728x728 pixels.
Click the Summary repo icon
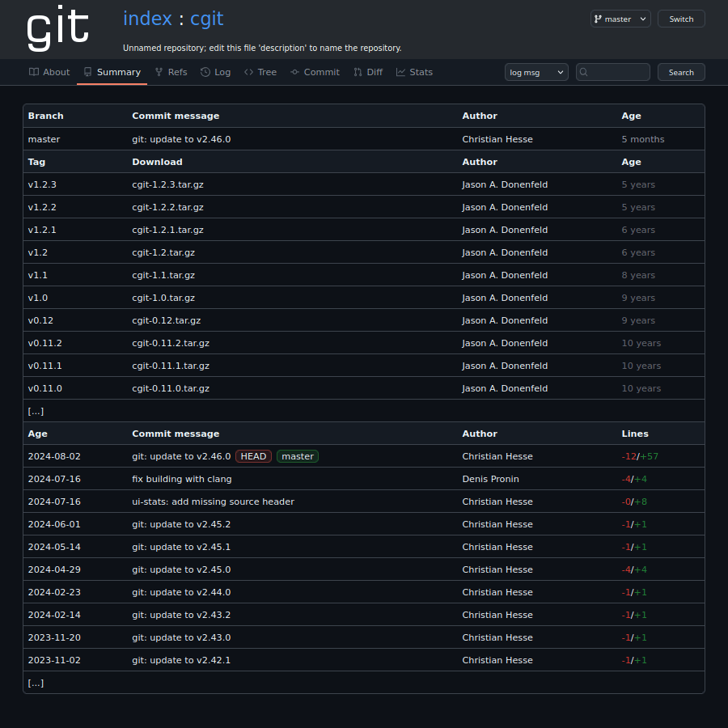pos(87,72)
